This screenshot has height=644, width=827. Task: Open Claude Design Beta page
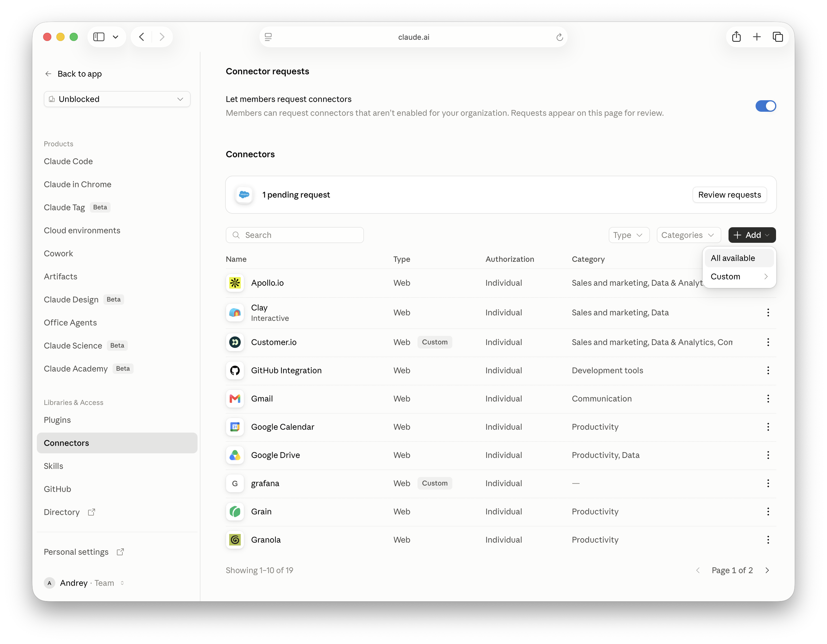coord(84,300)
